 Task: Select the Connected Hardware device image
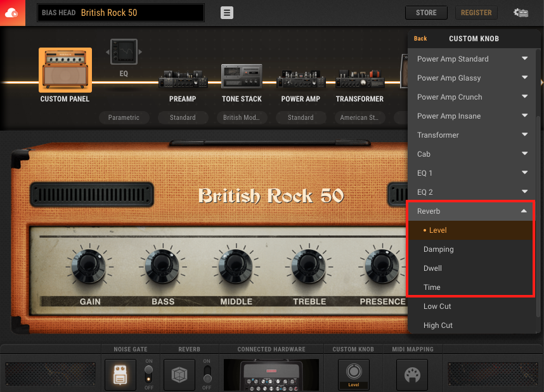coord(271,374)
